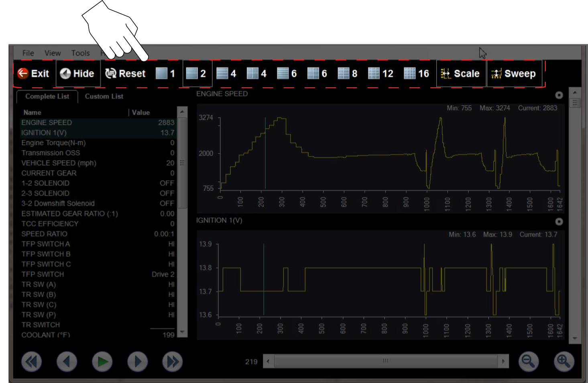588x383 pixels.
Task: Hide the data list panel
Action: click(77, 73)
